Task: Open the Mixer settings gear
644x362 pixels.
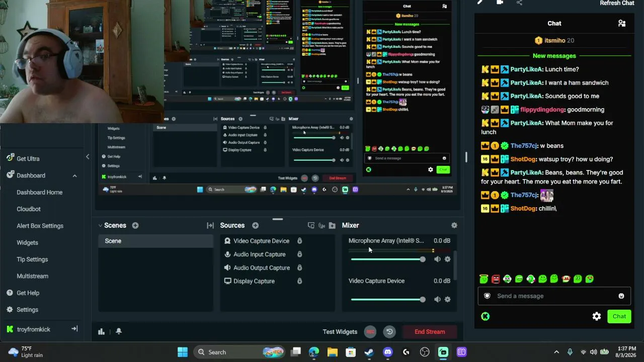Action: tap(454, 225)
